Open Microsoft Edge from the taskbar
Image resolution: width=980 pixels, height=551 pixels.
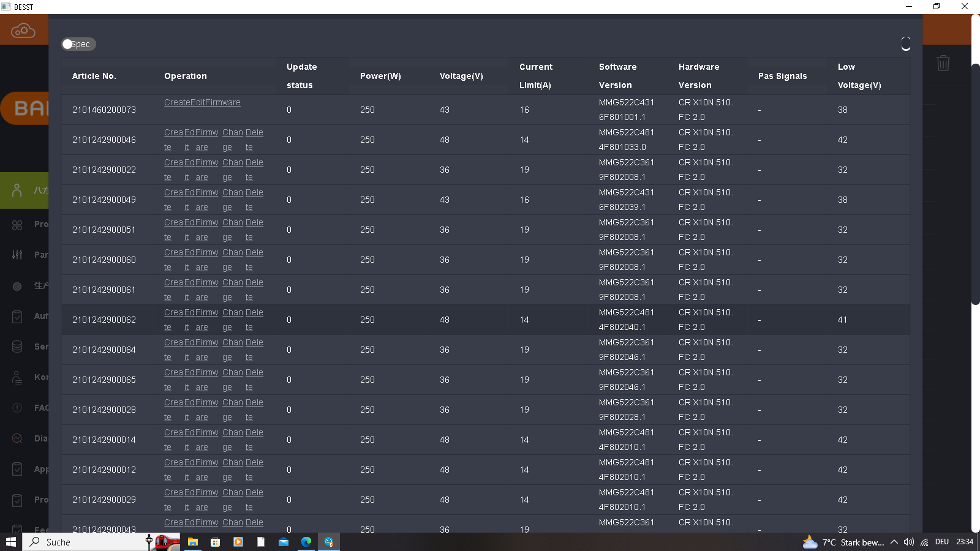click(306, 542)
